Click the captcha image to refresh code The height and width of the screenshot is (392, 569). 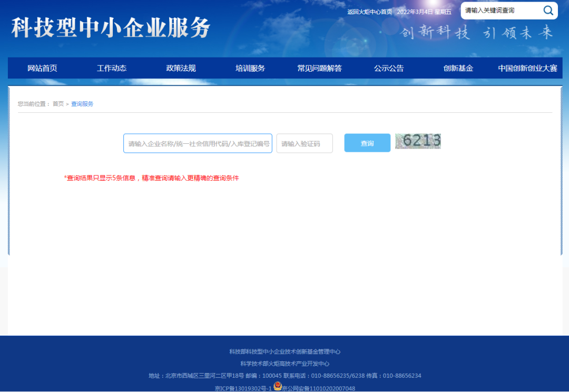pos(418,141)
